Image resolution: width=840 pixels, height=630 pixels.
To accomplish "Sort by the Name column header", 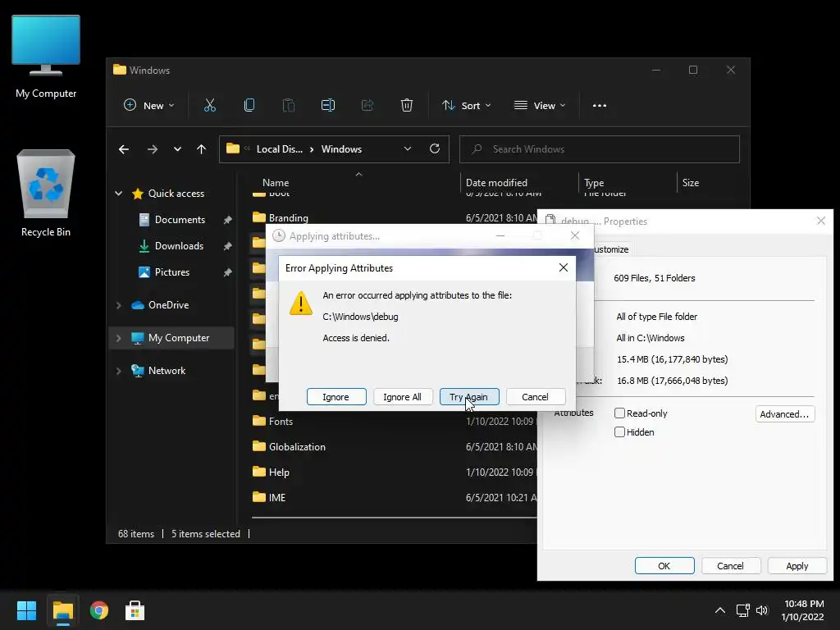I will coord(276,183).
